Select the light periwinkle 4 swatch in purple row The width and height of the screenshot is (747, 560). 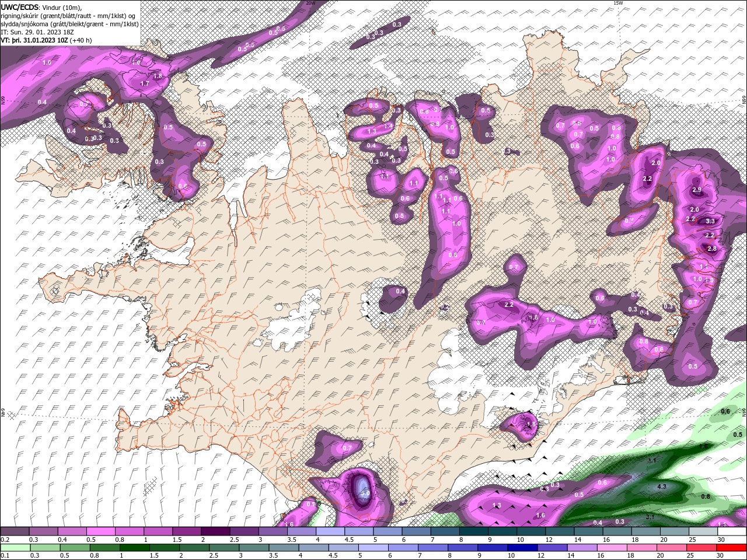pyautogui.click(x=330, y=531)
